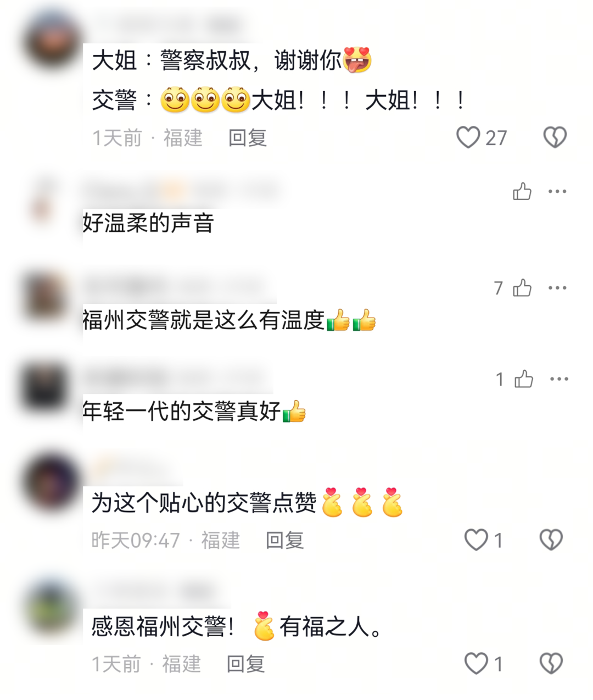
Task: Thumbs up the 好温柔的声音 comment
Action: (522, 191)
